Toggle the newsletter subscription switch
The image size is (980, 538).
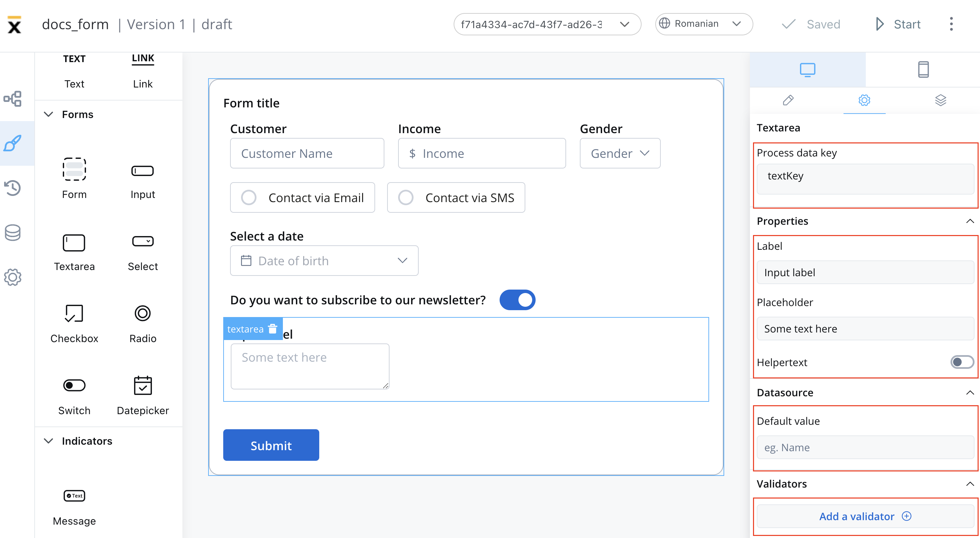(517, 300)
